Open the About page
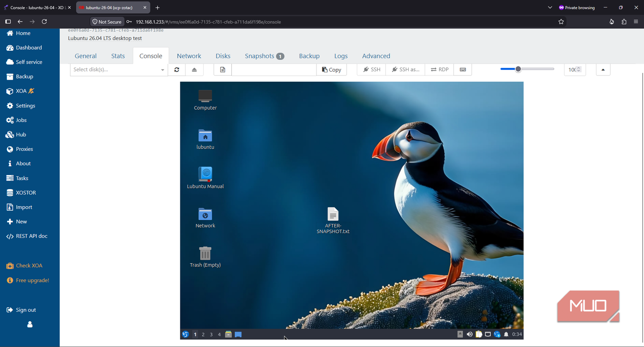 pos(18,163)
